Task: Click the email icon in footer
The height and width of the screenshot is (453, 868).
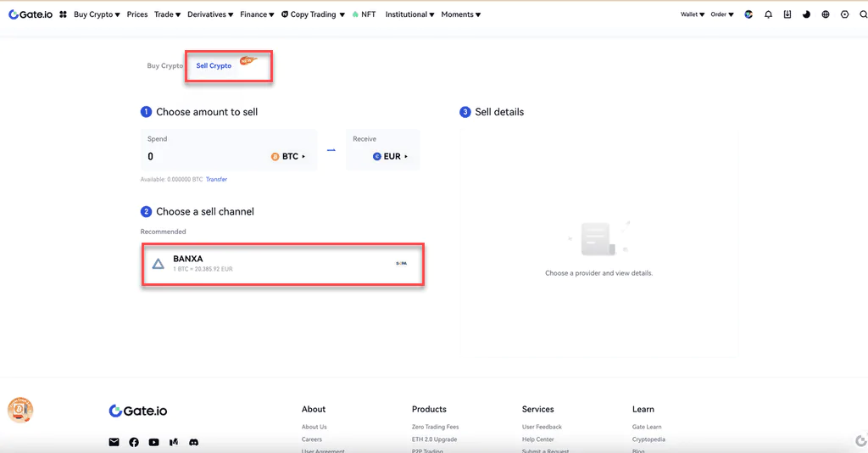Action: tap(114, 442)
